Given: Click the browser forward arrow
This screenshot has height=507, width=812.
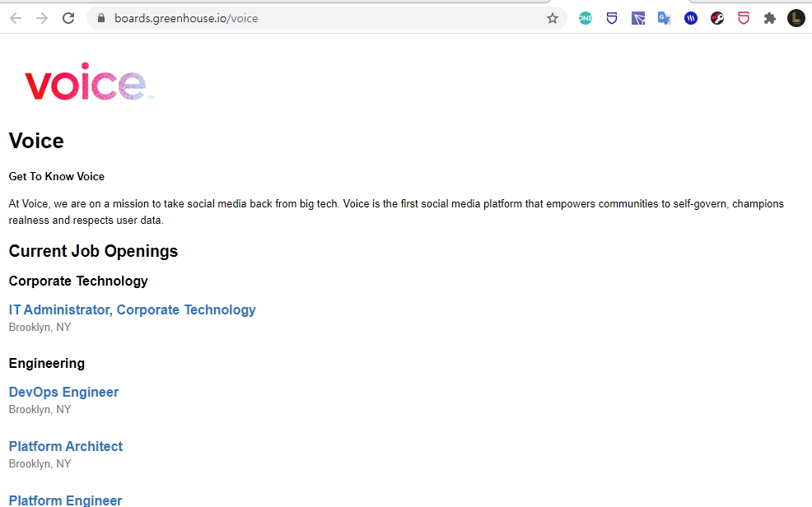Looking at the screenshot, I should point(42,19).
